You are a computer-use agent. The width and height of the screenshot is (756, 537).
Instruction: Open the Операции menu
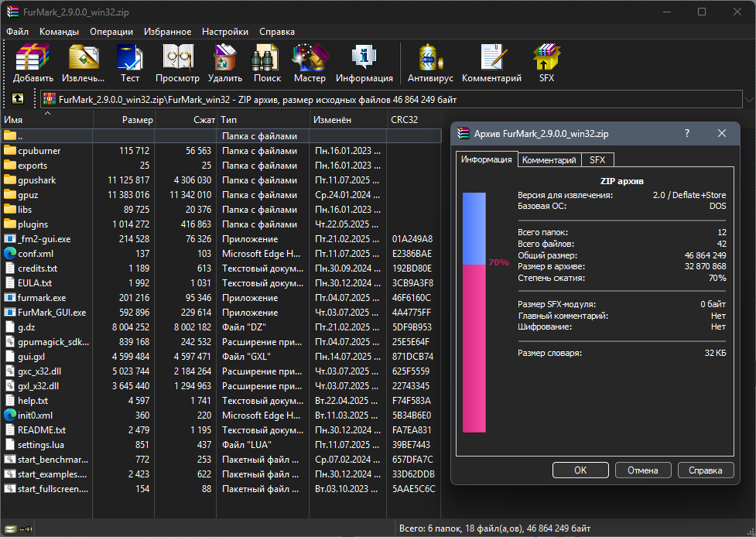coord(111,31)
